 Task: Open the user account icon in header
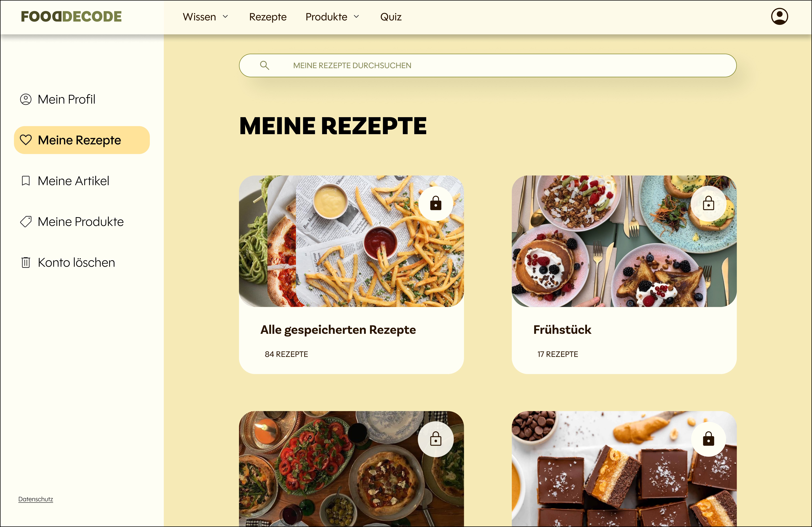[780, 16]
